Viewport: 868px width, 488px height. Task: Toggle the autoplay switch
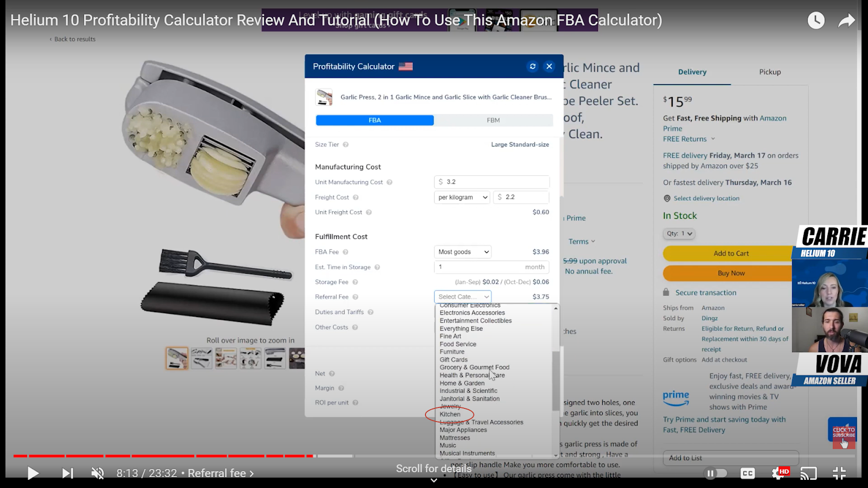tap(716, 473)
